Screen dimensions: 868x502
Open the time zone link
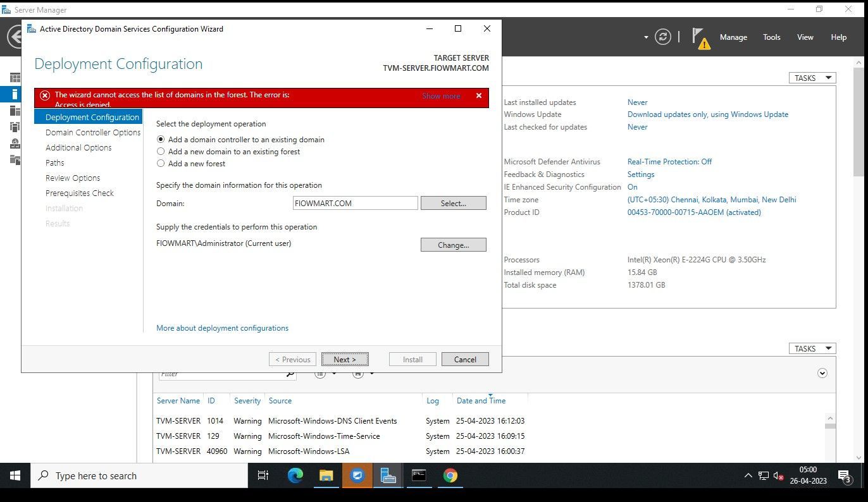coord(712,200)
